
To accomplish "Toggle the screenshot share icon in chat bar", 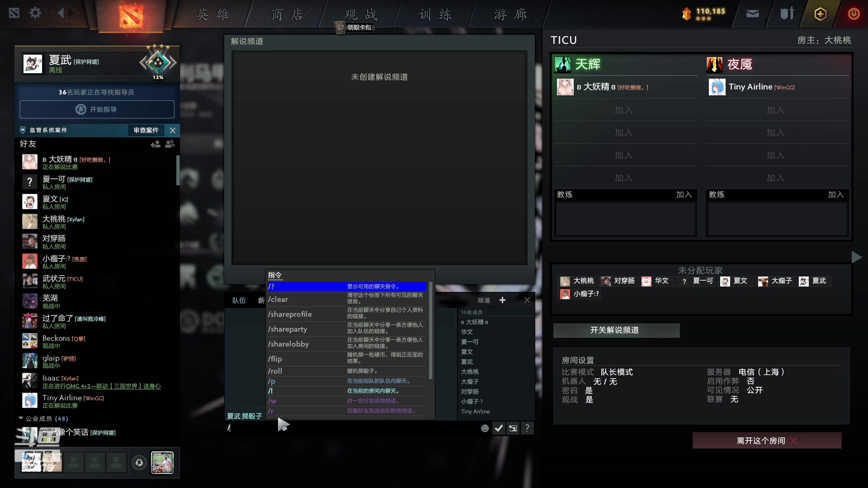I will click(513, 428).
